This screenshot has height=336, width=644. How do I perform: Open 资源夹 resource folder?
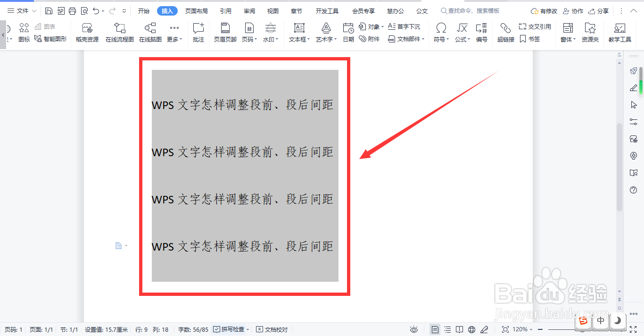tap(590, 33)
